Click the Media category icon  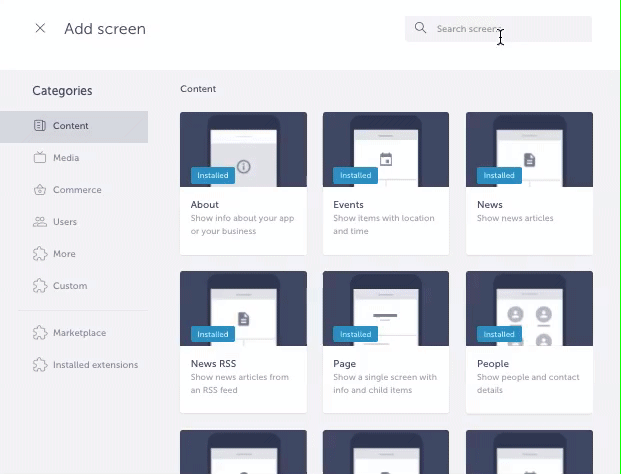[40, 158]
